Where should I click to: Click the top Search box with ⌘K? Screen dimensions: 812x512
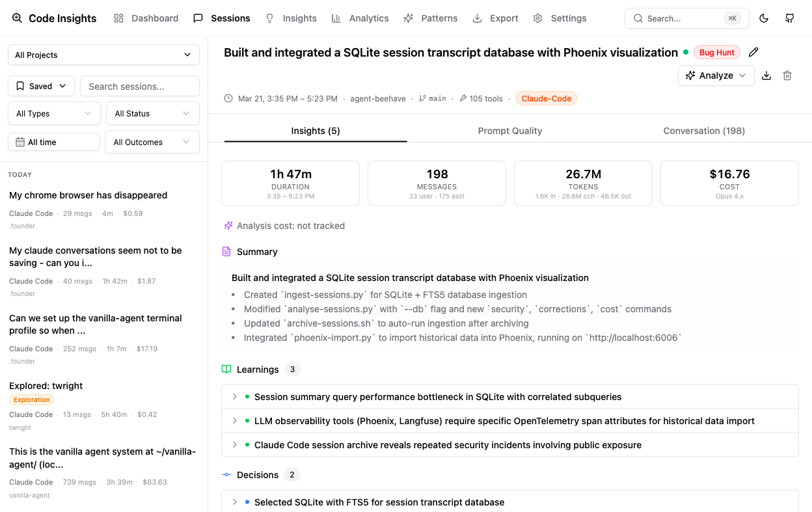pos(686,18)
